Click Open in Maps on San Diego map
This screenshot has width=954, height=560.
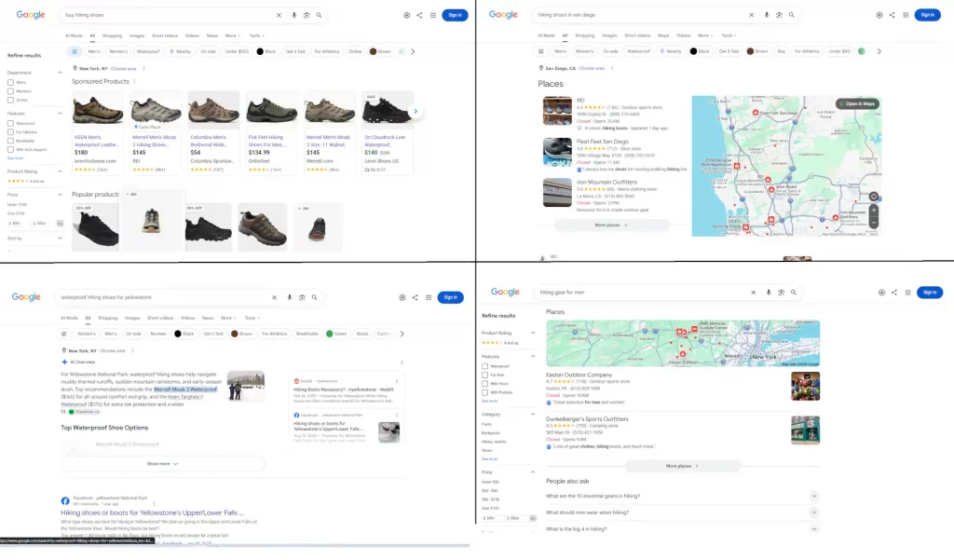pos(858,103)
